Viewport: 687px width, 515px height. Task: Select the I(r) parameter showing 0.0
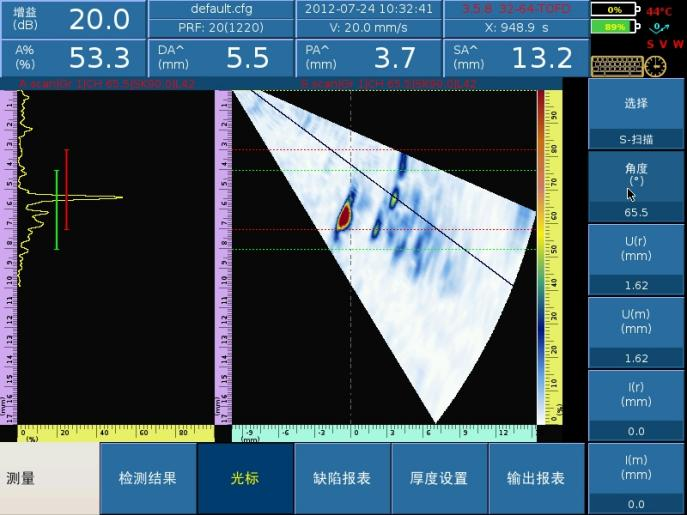(635, 405)
